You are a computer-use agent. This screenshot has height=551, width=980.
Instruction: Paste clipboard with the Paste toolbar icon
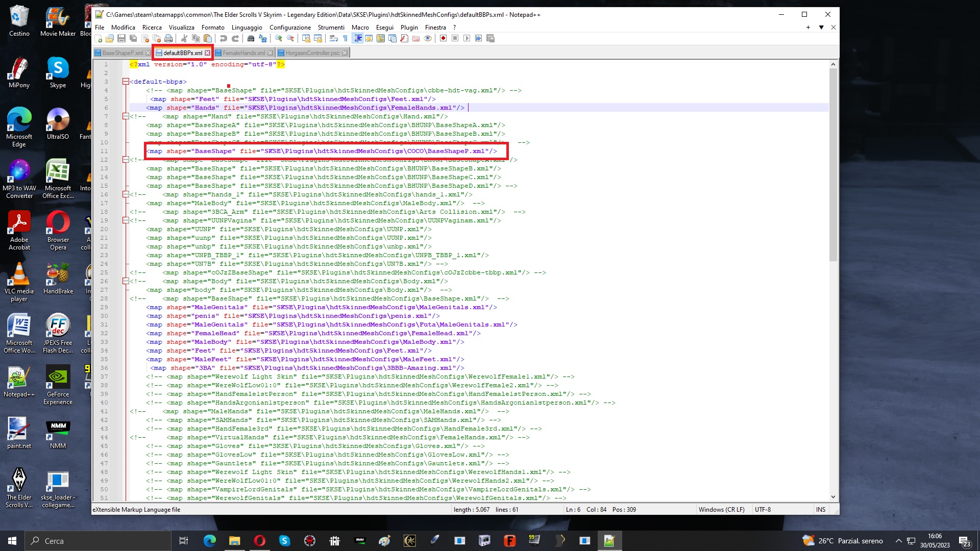click(208, 38)
